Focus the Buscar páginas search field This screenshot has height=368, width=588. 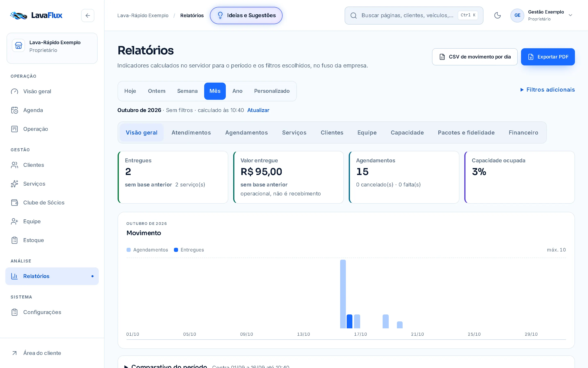(414, 16)
